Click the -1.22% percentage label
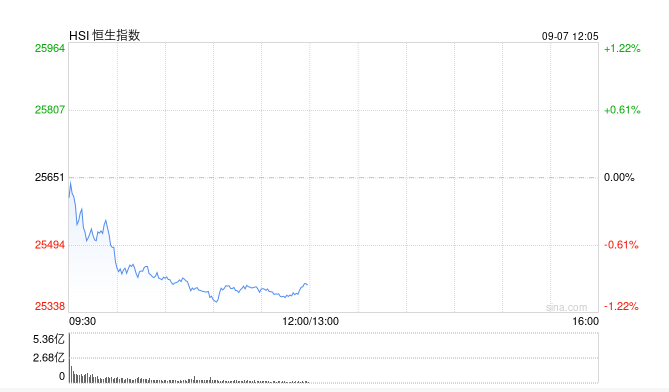This screenshot has height=392, width=669. tap(621, 306)
